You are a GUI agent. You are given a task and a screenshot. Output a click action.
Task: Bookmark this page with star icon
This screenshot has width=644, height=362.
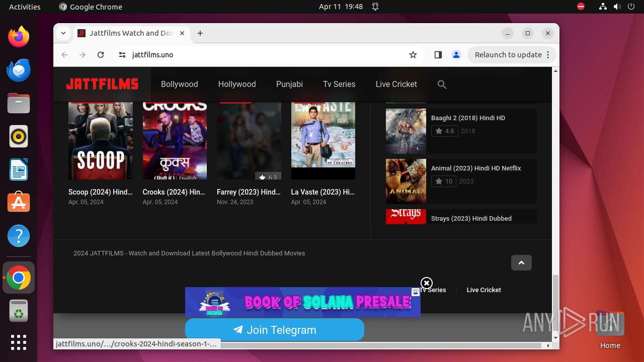click(413, 55)
